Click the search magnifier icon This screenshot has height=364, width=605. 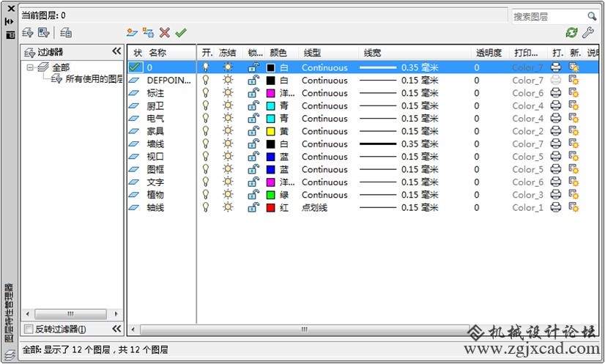[592, 16]
